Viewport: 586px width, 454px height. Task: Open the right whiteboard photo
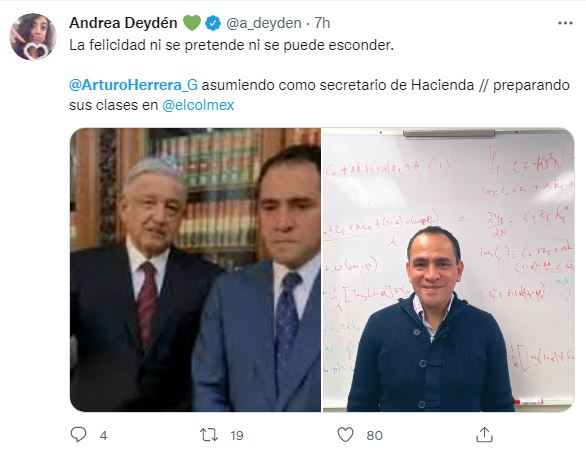tap(448, 270)
